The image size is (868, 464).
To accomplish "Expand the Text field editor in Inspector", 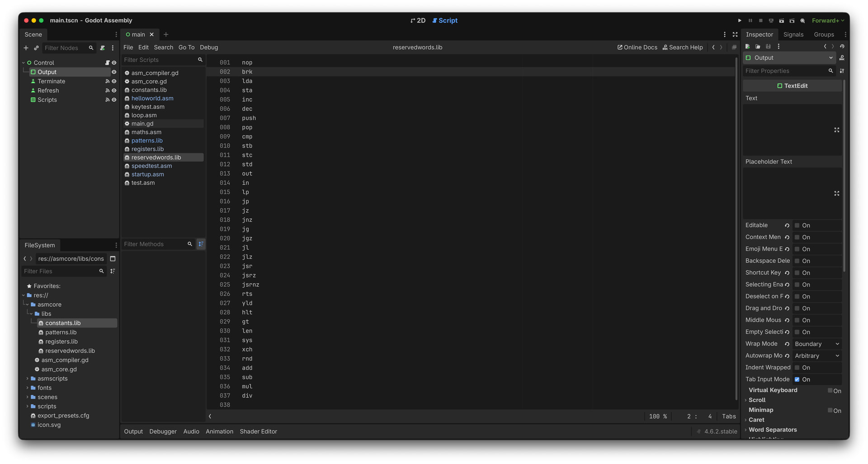I will point(836,130).
